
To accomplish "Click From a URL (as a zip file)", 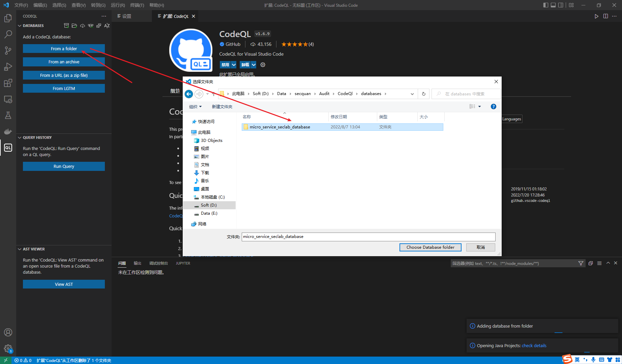I will [64, 75].
